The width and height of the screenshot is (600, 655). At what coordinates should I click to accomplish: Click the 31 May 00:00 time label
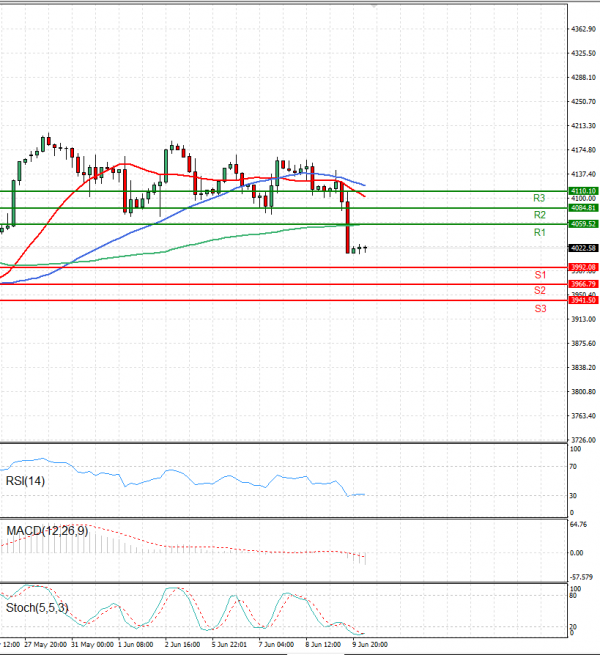click(x=92, y=645)
